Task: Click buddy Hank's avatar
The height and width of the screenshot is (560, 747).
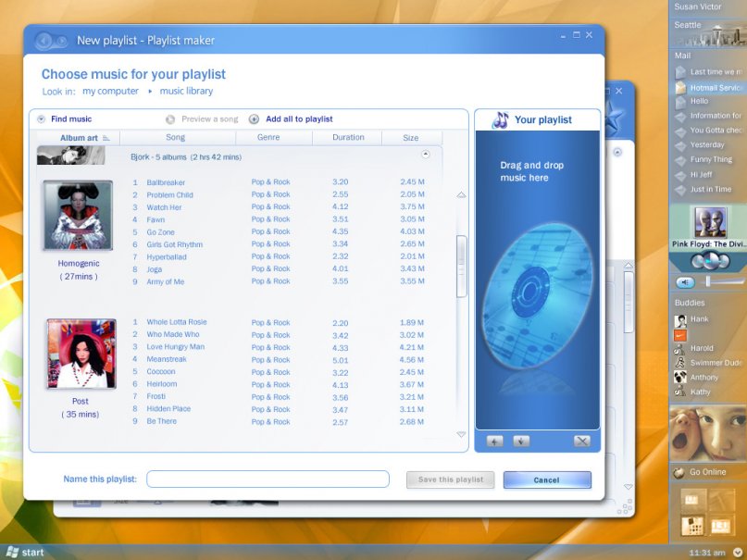Action: coord(680,320)
